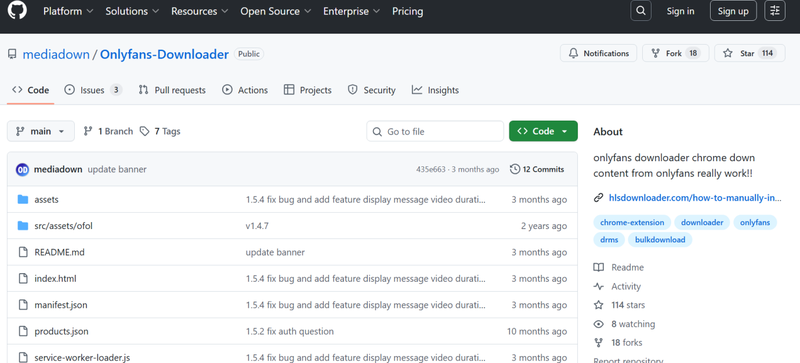Open the Projects tab
800x363 pixels.
pos(308,90)
